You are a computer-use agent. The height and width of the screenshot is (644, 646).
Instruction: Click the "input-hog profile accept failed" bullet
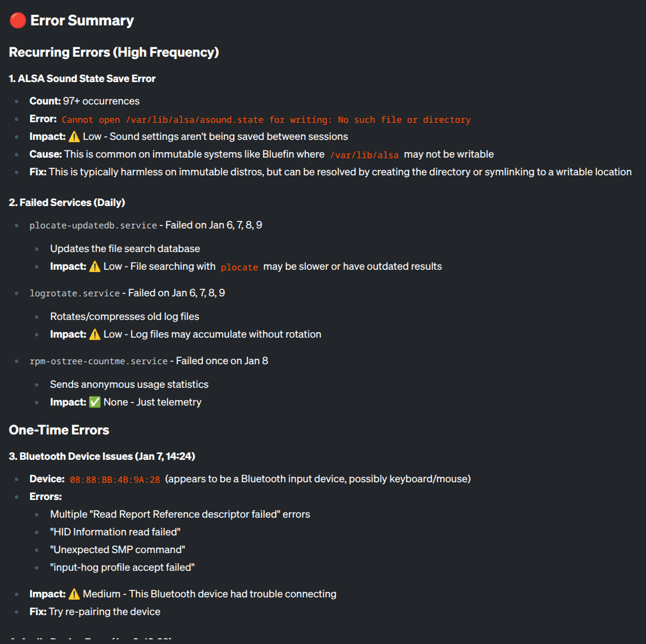pos(122,567)
